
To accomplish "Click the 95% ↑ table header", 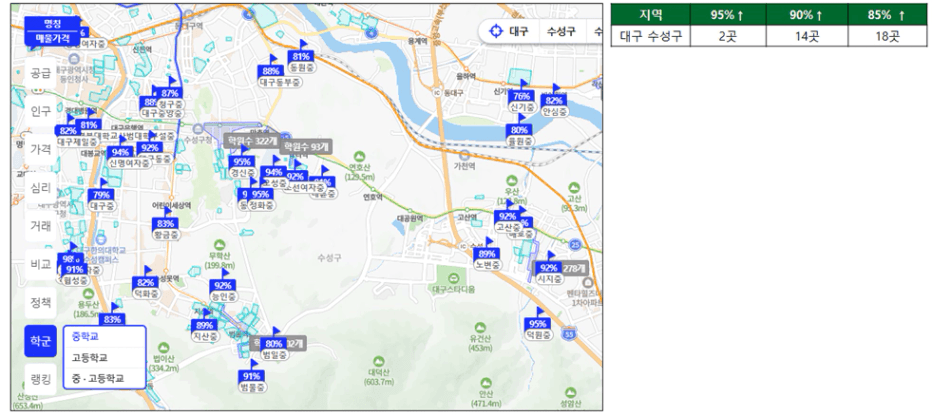I will (728, 15).
